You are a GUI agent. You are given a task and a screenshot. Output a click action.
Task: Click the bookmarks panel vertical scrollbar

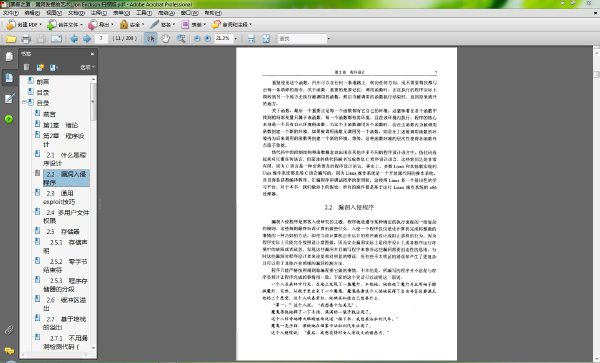pyautogui.click(x=93, y=213)
